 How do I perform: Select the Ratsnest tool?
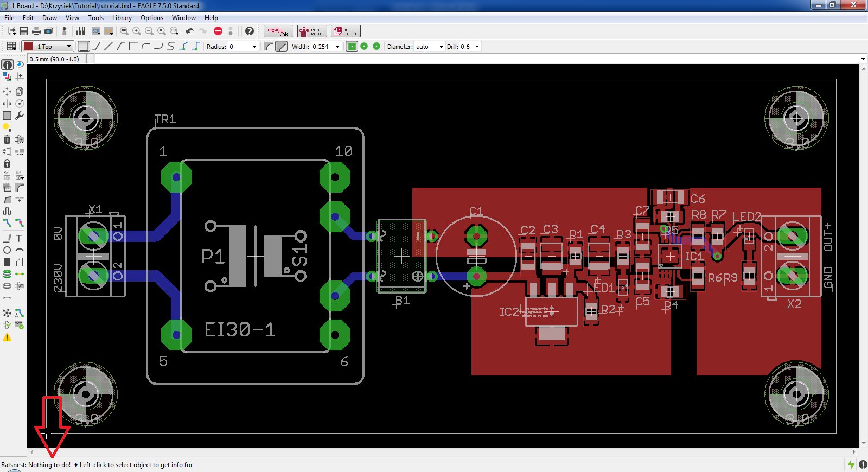[7, 313]
